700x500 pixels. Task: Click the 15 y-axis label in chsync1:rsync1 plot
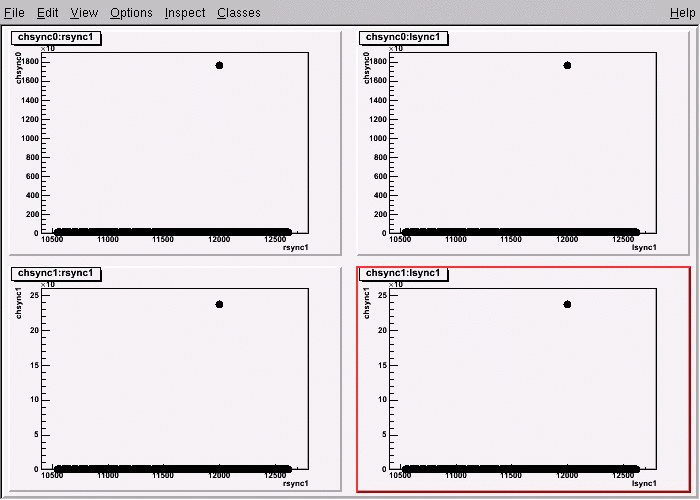click(34, 365)
